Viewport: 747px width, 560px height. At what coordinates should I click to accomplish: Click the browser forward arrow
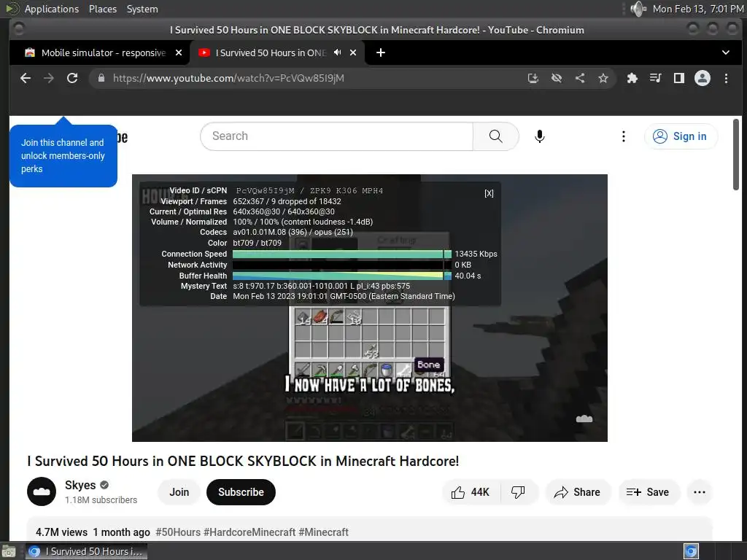49,78
